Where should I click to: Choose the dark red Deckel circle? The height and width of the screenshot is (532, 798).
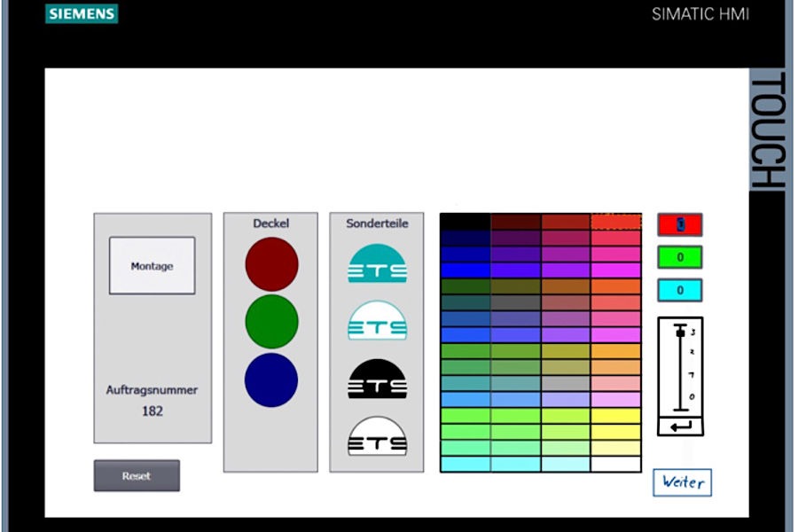[271, 263]
